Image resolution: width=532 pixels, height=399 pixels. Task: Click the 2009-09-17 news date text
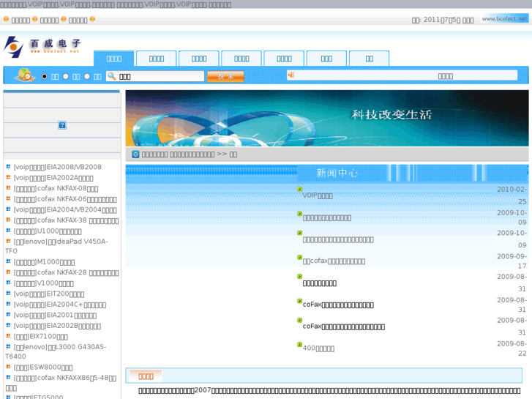point(512,261)
